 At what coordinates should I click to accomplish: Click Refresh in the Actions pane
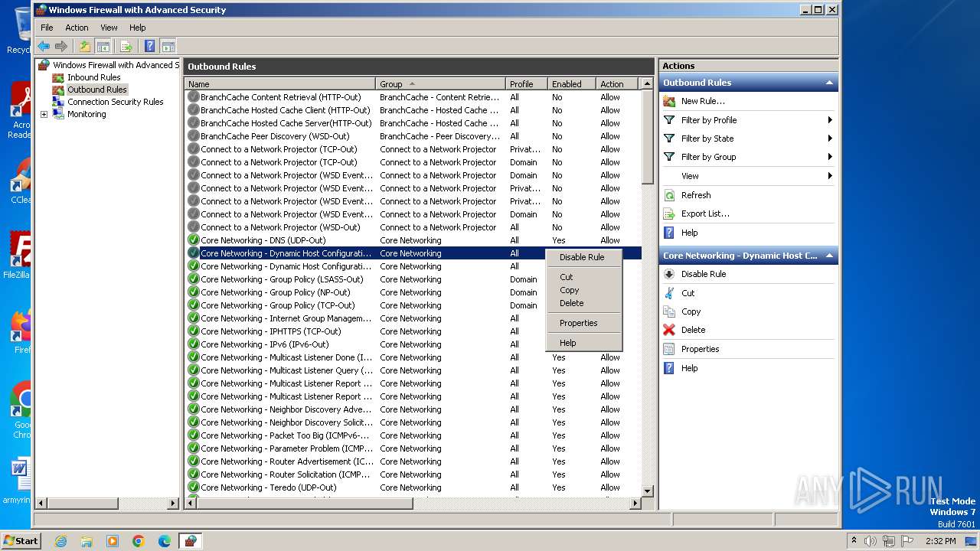point(695,195)
